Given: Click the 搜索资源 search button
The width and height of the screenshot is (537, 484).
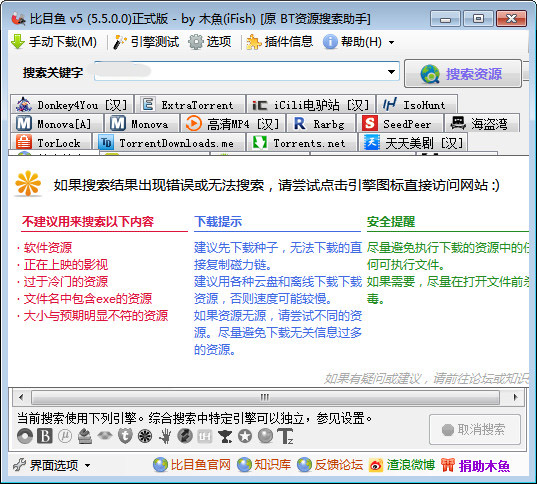Looking at the screenshot, I should tap(463, 74).
